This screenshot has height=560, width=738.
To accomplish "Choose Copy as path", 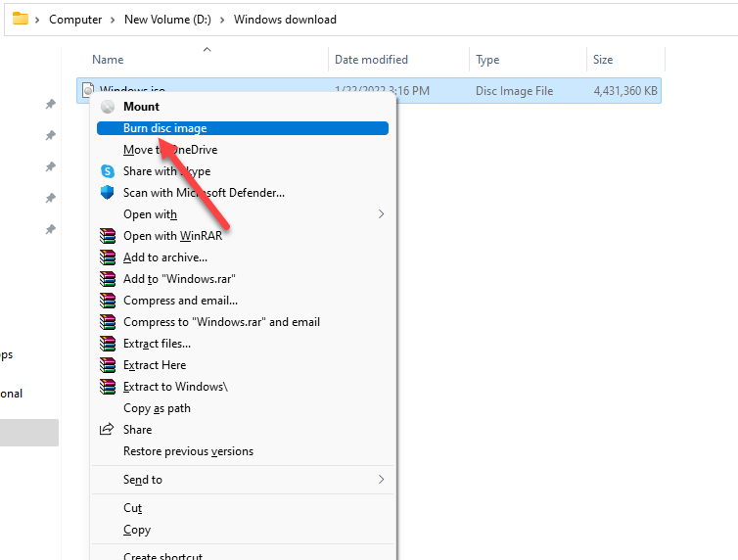I will coord(157,408).
